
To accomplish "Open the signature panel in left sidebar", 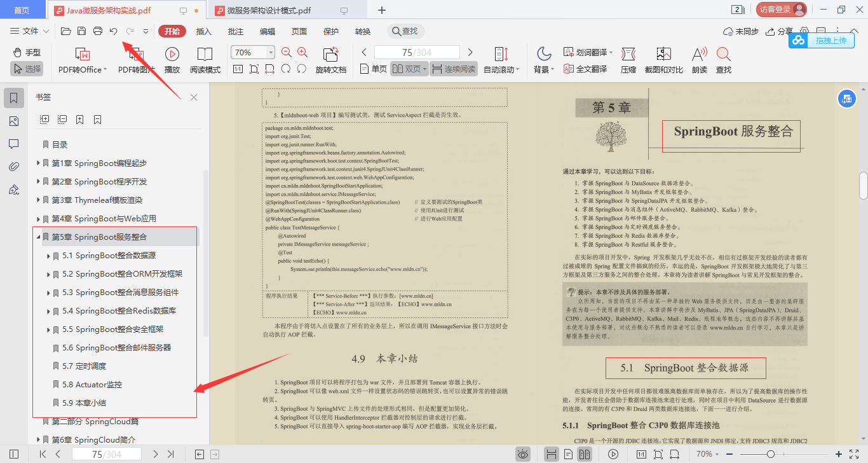I will [x=14, y=190].
